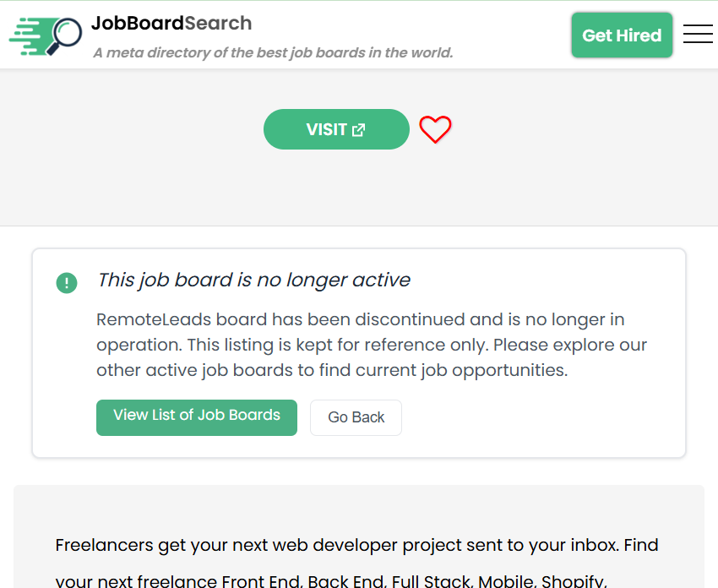Viewport: 718px width, 588px height.
Task: Click the 'current job opportunities' line
Action: click(473, 370)
